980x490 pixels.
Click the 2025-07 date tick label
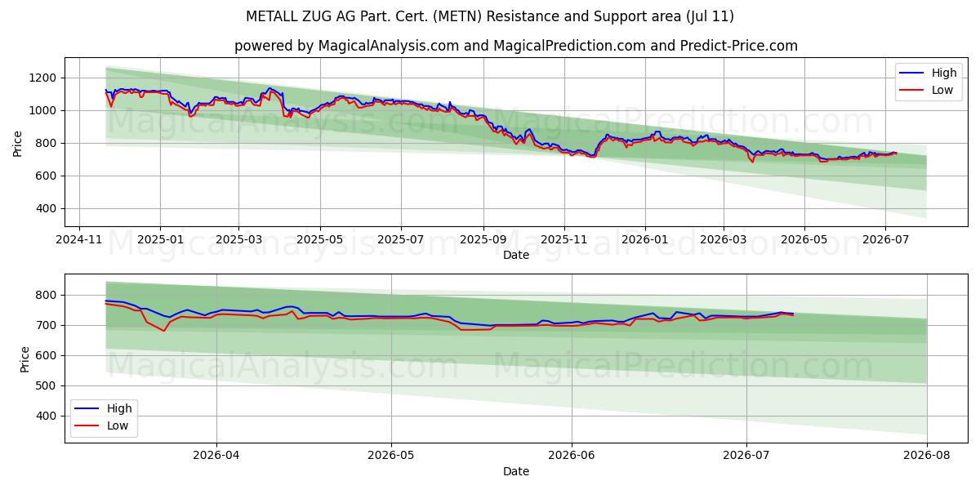401,240
